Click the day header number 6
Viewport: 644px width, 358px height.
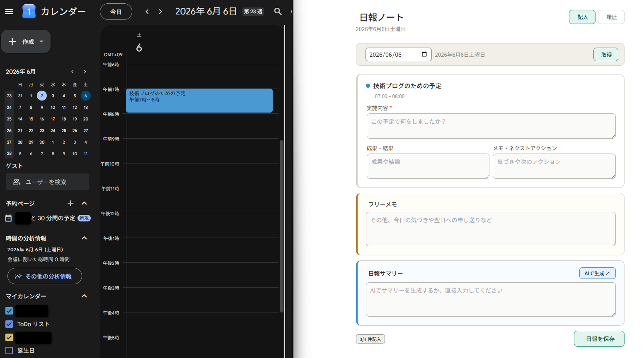tap(139, 48)
